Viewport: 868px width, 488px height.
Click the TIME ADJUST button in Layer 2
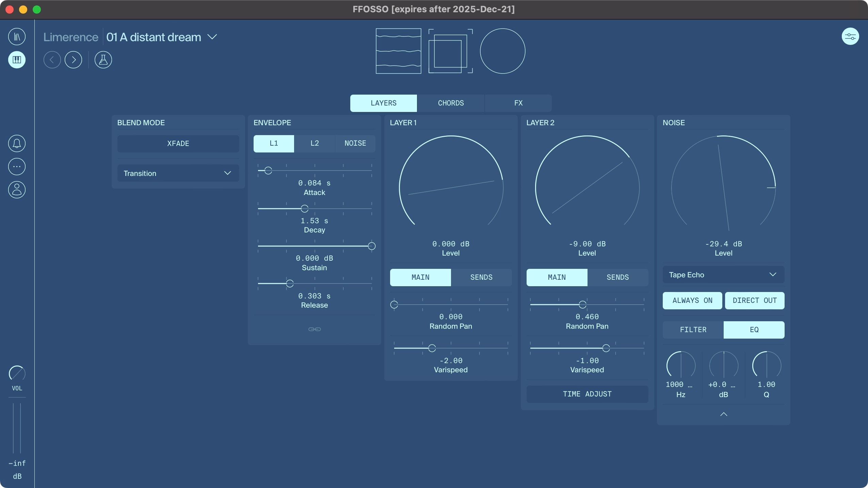coord(587,394)
